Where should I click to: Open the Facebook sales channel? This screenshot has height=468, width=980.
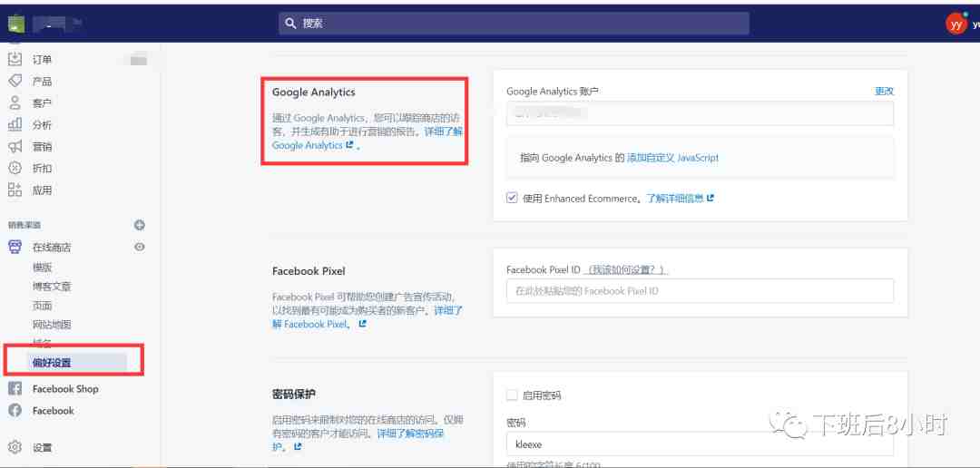coord(54,411)
